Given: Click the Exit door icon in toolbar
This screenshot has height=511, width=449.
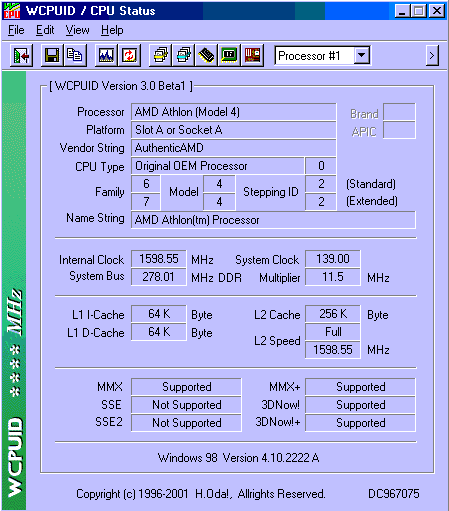Looking at the screenshot, I should click(21, 55).
